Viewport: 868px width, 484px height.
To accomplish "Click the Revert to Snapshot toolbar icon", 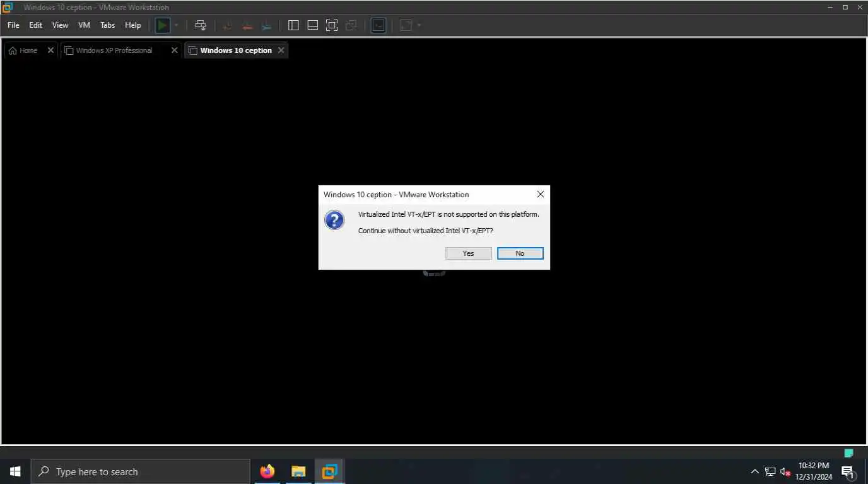I will 247,25.
